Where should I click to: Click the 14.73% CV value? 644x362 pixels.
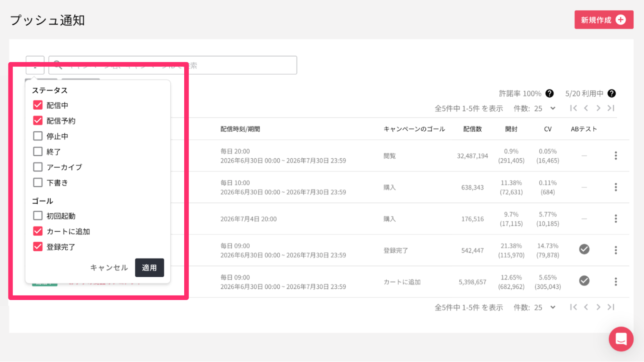[548, 246]
